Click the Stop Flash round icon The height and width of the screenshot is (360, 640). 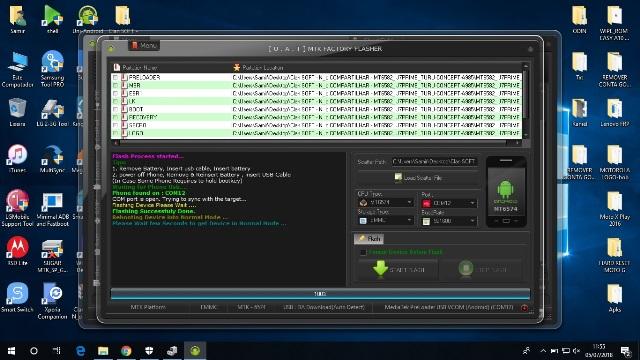point(466,269)
